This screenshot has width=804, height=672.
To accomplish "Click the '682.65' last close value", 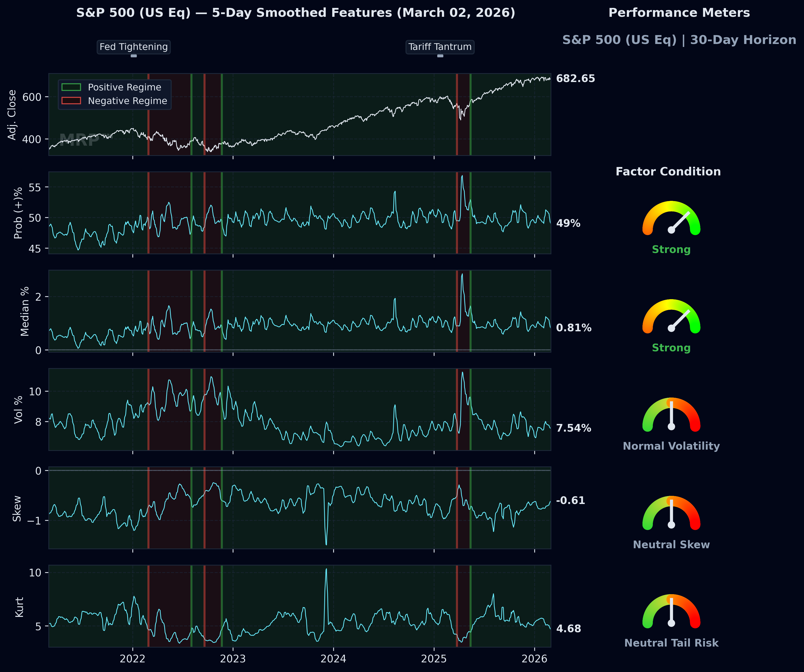I will coord(576,79).
